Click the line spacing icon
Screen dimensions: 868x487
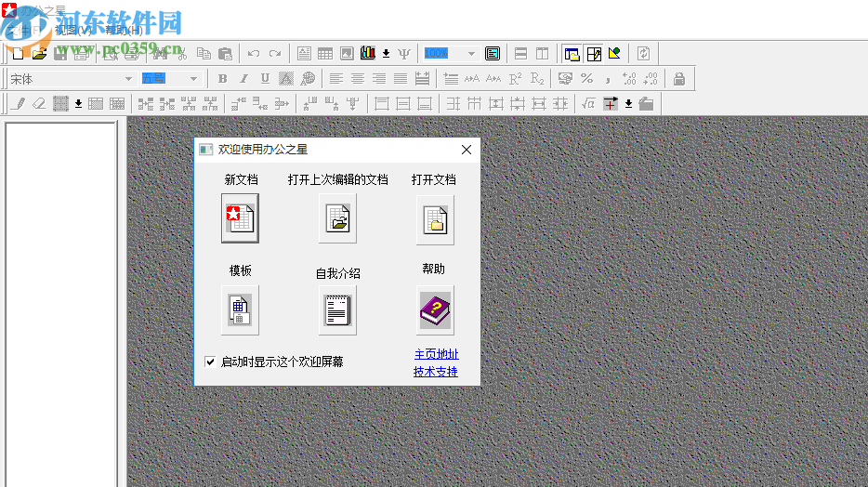(451, 79)
